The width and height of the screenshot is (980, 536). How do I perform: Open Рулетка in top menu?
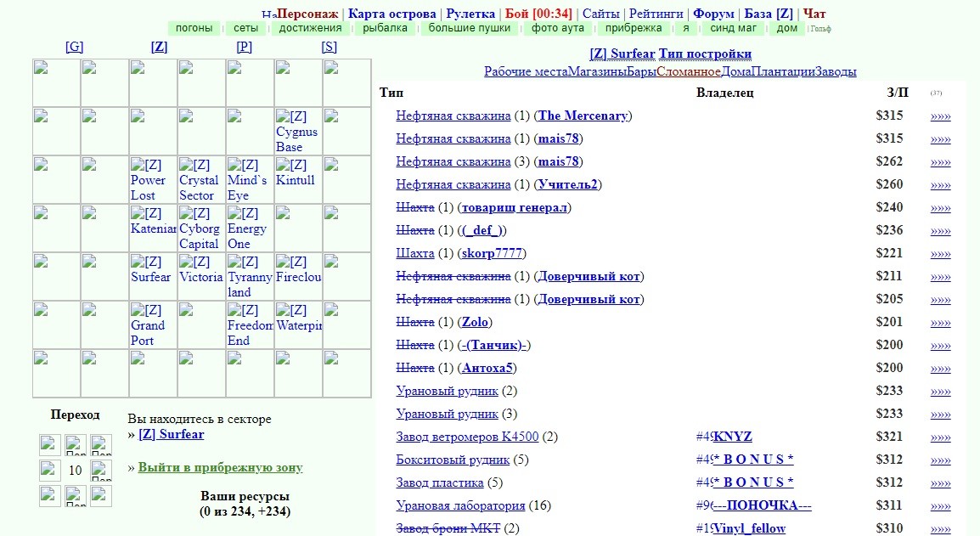[x=470, y=14]
